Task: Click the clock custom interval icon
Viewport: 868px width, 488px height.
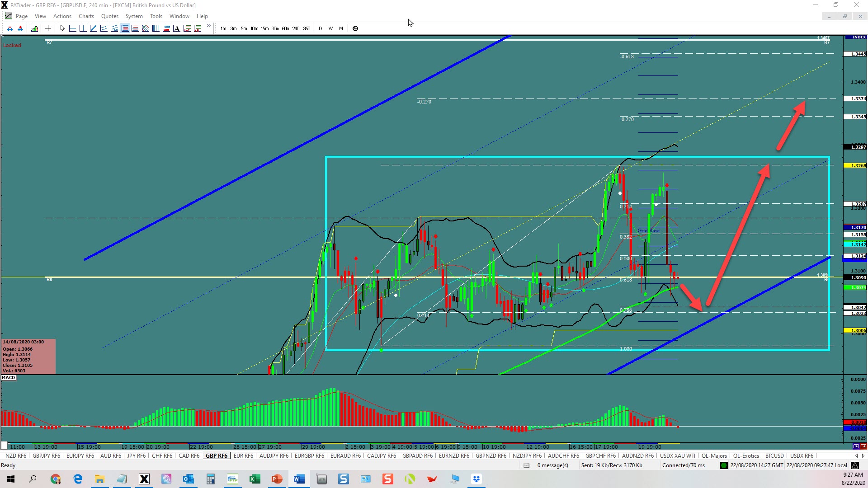Action: 355,28
